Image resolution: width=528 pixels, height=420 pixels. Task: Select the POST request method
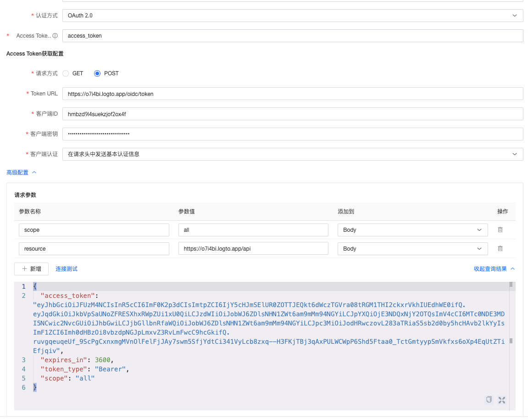tap(97, 73)
